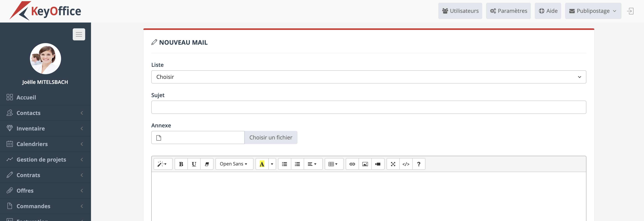Collapse the sidebar with hamburger button
Image resolution: width=644 pixels, height=221 pixels.
click(79, 34)
